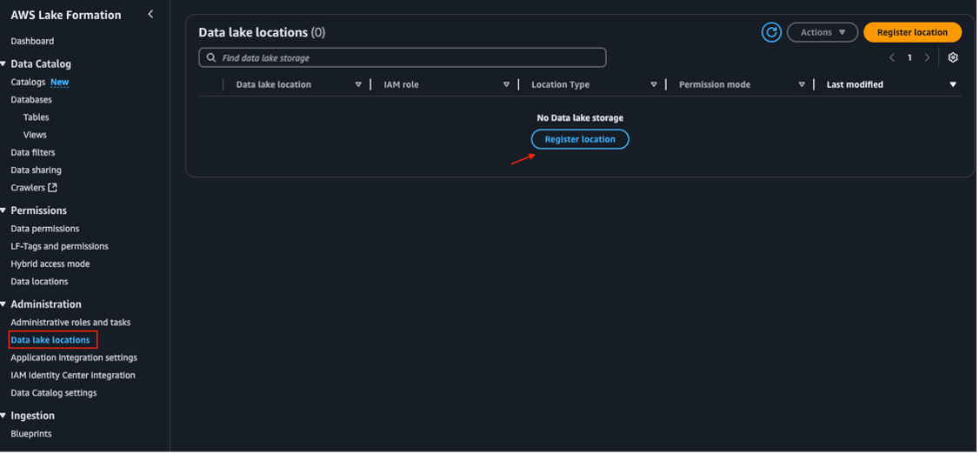
Task: Focus the Find data lake storage field
Action: (403, 57)
